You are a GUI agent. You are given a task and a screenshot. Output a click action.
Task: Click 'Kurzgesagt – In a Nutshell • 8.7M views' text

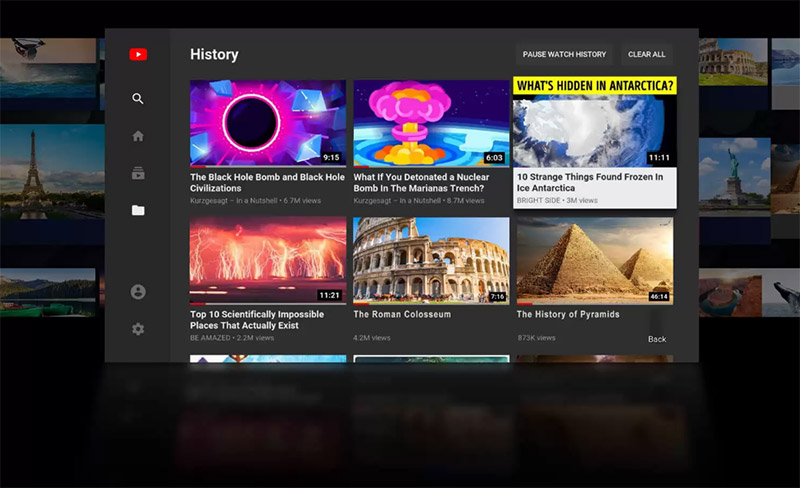tap(418, 201)
